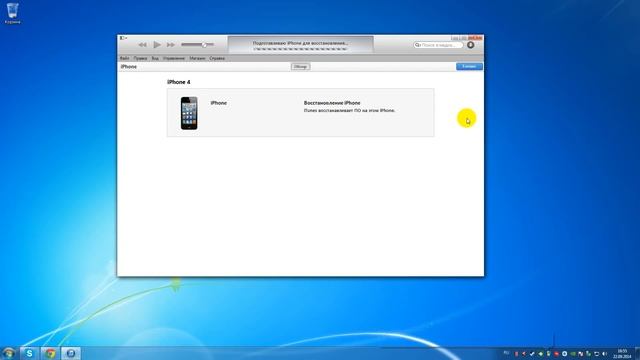Open the Управление menu
This screenshot has width=640, height=360.
(x=174, y=58)
